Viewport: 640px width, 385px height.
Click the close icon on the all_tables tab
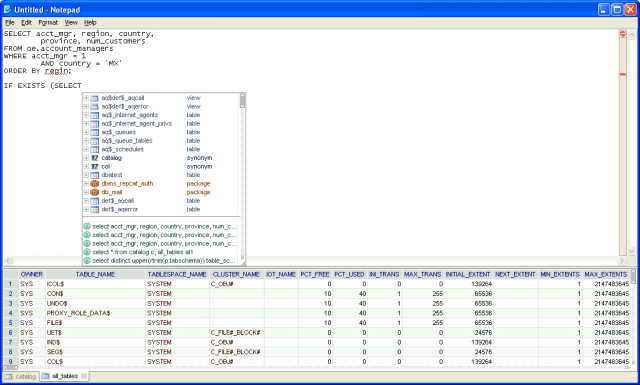pos(84,376)
